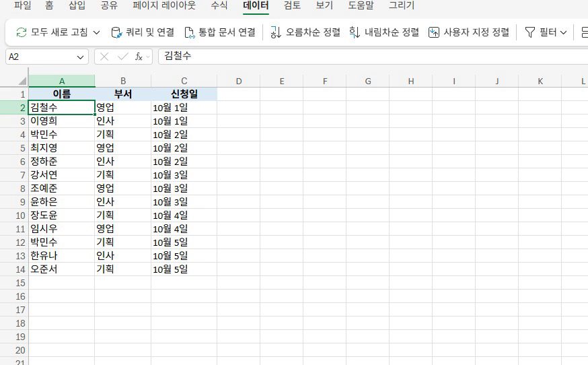The width and height of the screenshot is (588, 365).
Task: Select 10월 5일 in 한유나 row
Action: coord(184,256)
